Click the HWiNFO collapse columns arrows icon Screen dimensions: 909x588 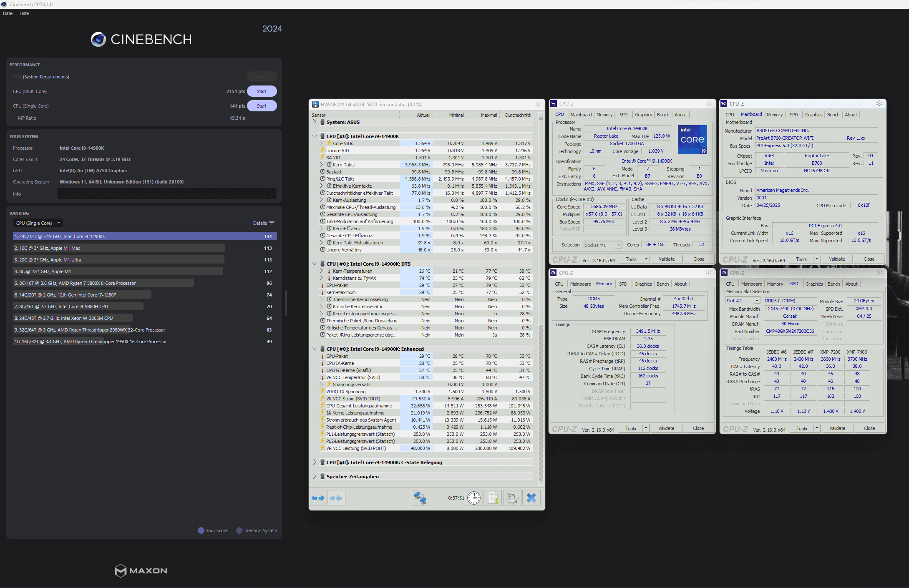(336, 498)
